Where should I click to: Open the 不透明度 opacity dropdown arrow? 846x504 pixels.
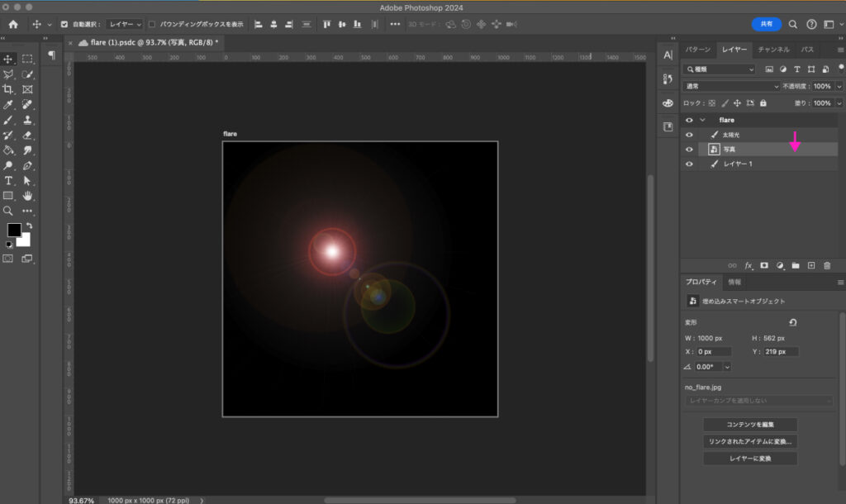pyautogui.click(x=839, y=86)
